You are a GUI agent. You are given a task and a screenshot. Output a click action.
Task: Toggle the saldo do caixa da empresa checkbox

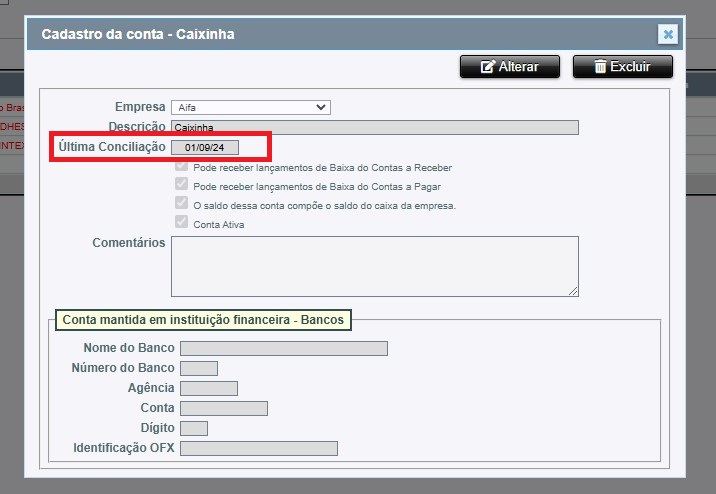pos(181,205)
